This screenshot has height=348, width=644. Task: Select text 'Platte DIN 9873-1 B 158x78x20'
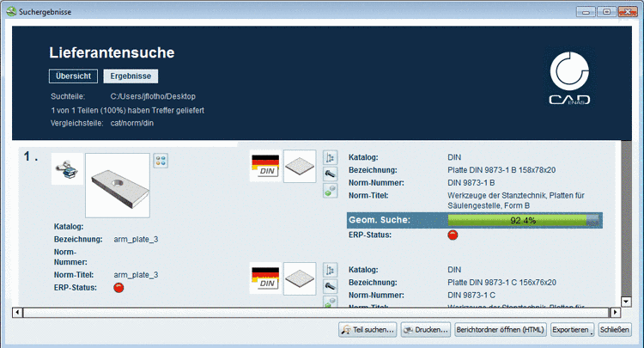pos(501,169)
